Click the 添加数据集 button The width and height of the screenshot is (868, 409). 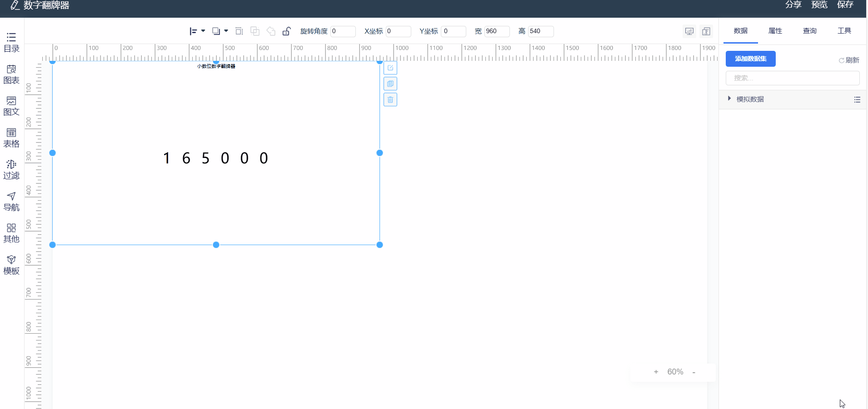751,59
